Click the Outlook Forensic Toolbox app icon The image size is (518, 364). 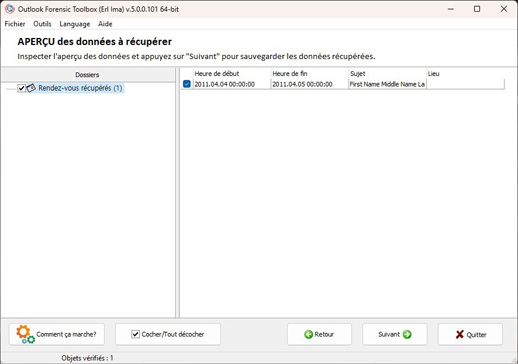[x=10, y=9]
